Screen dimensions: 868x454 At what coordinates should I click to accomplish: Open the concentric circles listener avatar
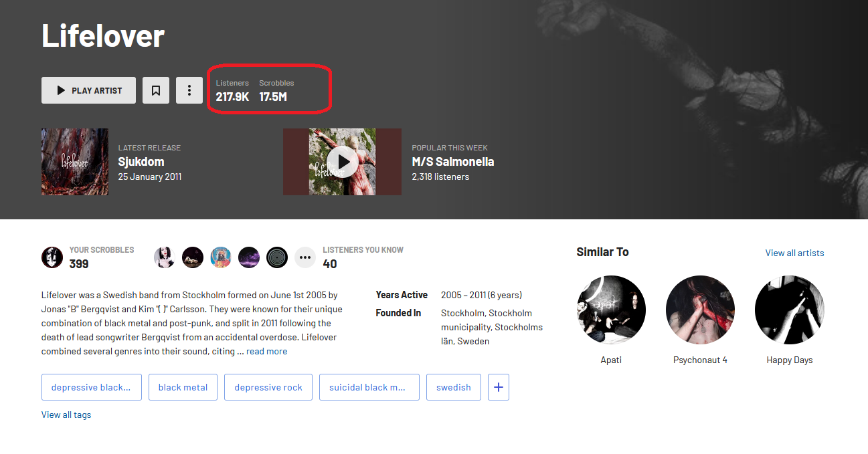click(277, 257)
